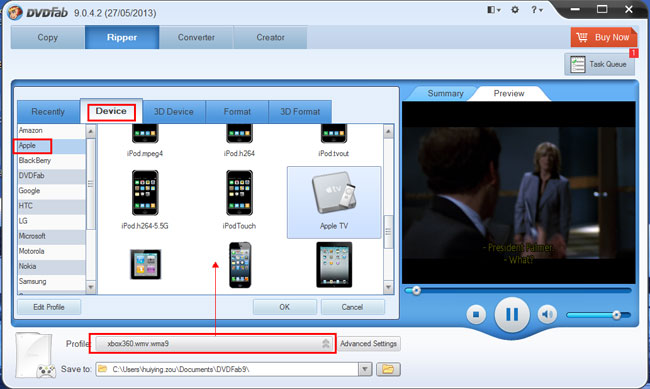Select the Apple TV device profile

334,202
